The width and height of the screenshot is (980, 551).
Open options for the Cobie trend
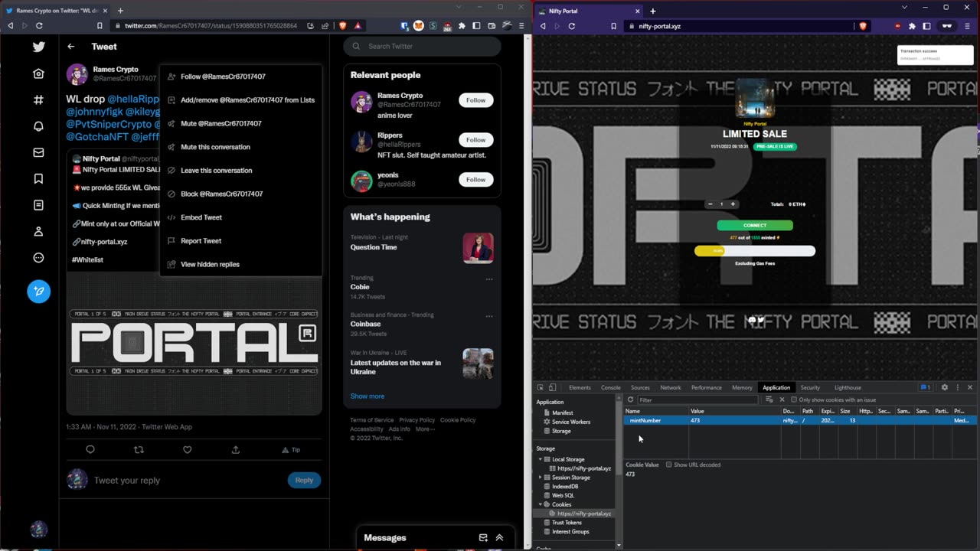[489, 279]
